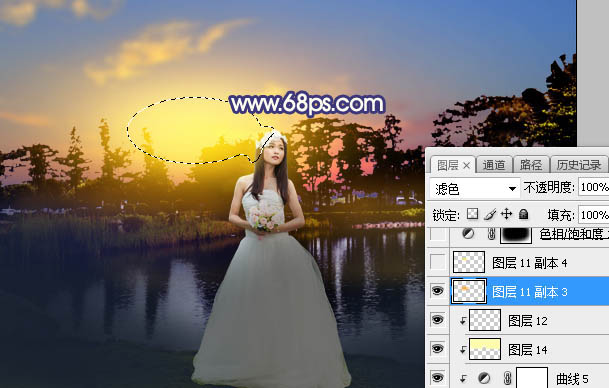The image size is (609, 388).
Task: Select thumbnail of 图层 12
Action: [485, 320]
